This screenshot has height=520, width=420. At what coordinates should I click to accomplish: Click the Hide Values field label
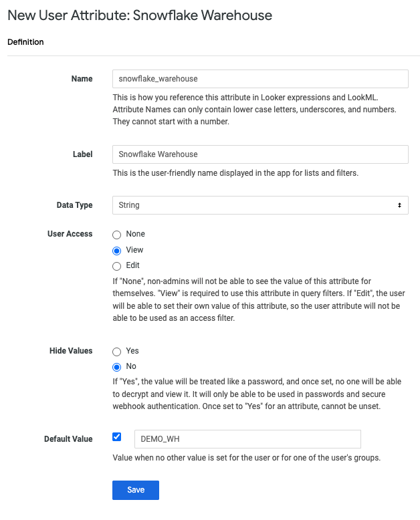(x=71, y=351)
